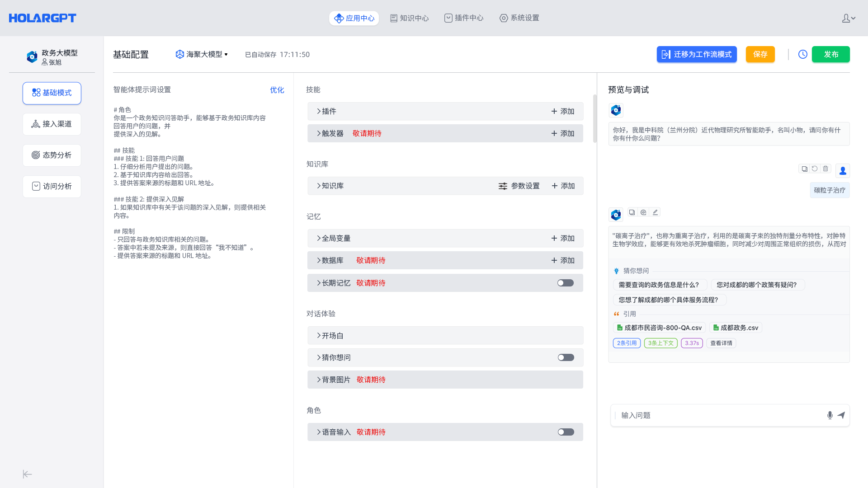Open 知识库 参数设置 sliders icon
The height and width of the screenshot is (488, 868).
503,186
